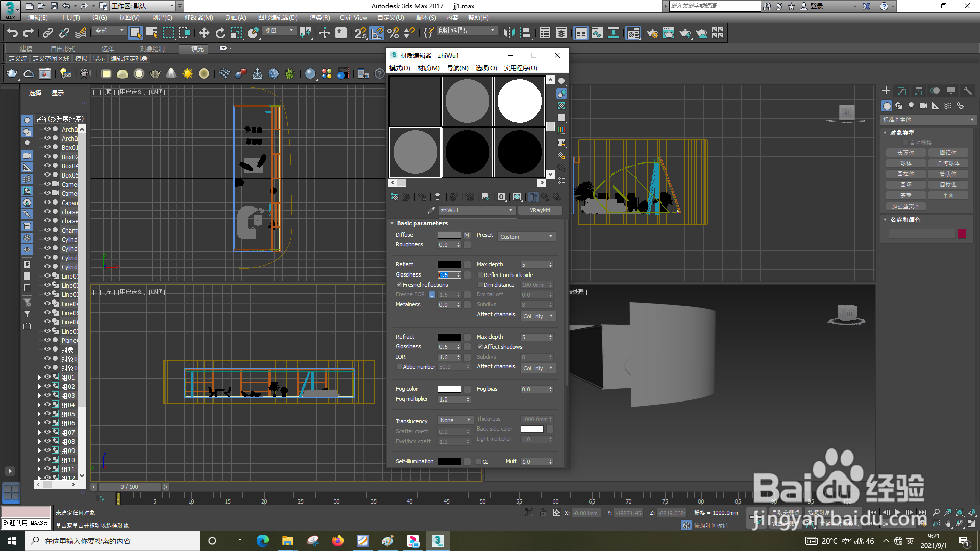Click the VRayMtl material type button
Screen dimensions: 980x552
pos(540,210)
